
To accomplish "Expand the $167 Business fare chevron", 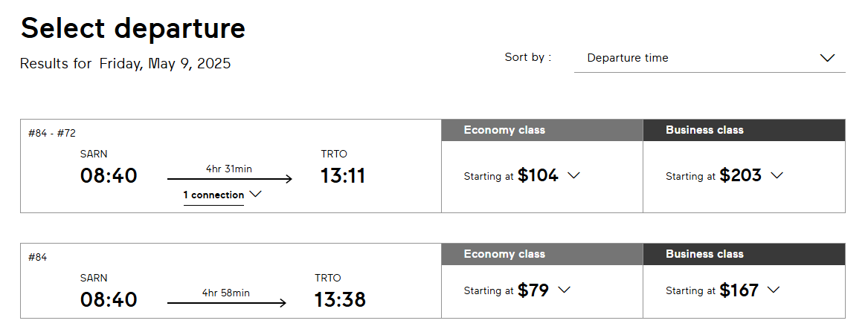I will click(x=774, y=290).
